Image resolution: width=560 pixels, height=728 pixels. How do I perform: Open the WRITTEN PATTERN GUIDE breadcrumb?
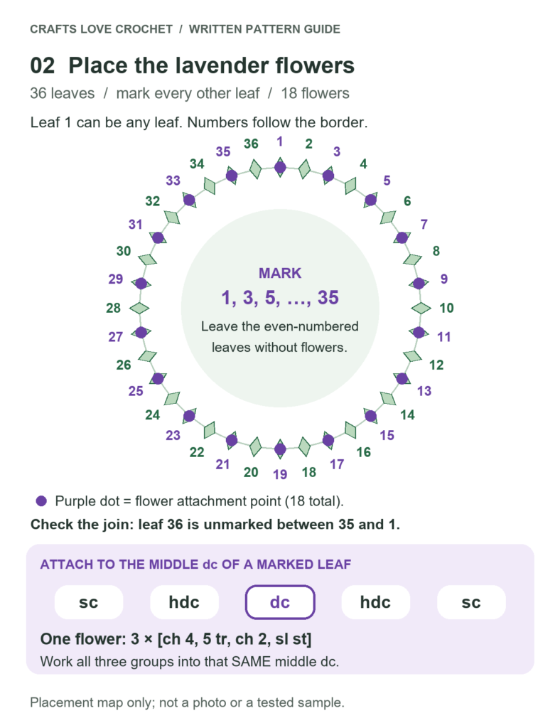pyautogui.click(x=264, y=28)
